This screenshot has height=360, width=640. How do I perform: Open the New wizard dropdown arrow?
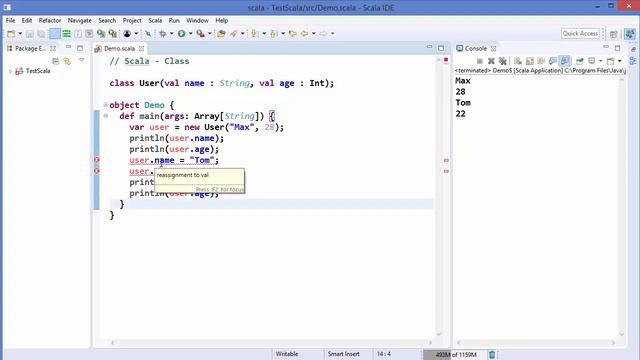pos(20,33)
